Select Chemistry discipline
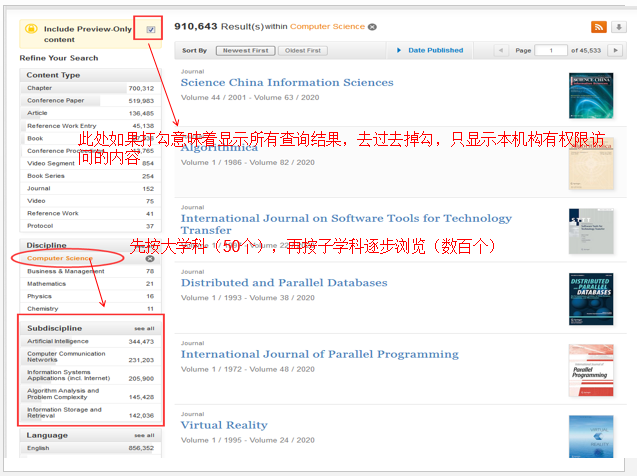637x476 pixels. tap(90, 309)
